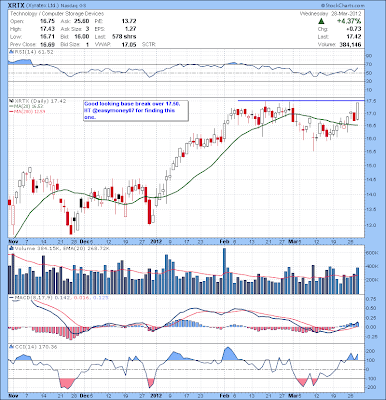This screenshot has width=386, height=400.
Task: Click the EPS value 1.27
Action: coord(131,29)
